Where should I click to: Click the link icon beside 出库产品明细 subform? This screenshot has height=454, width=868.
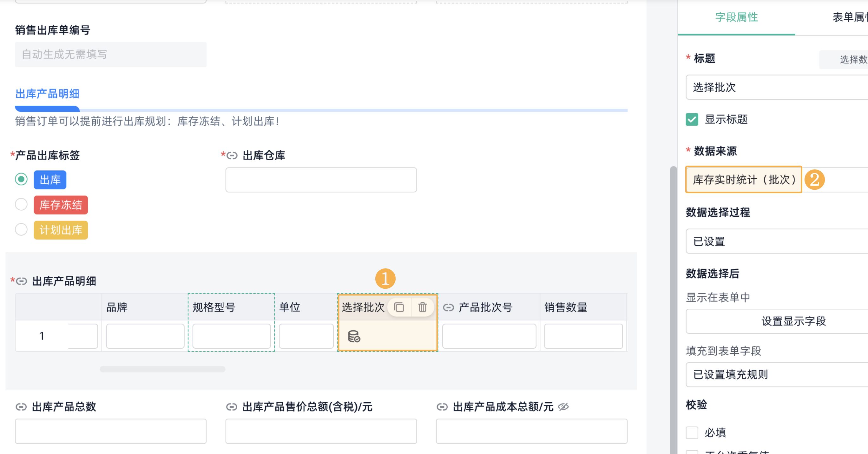[x=22, y=281]
